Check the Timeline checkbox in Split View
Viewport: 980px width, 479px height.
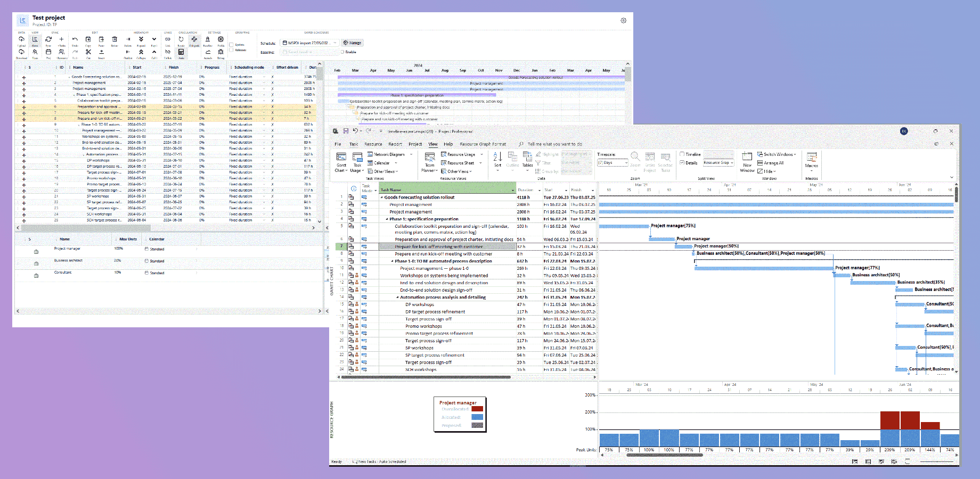tap(682, 154)
